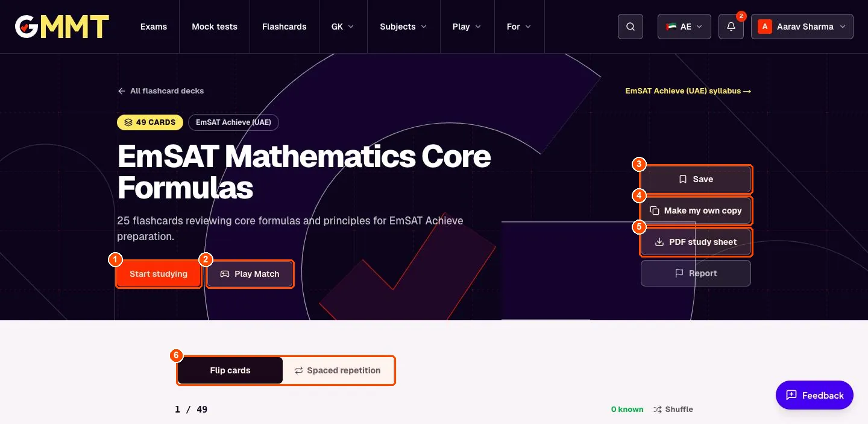Open the Mock tests nav item
This screenshot has width=868, height=424.
pos(215,27)
